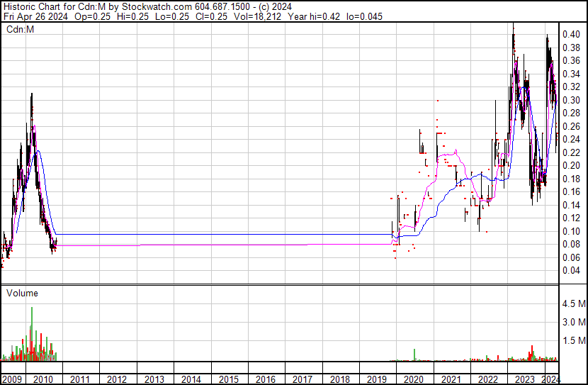Click the 3.0 M volume axis label
This screenshot has width=588, height=385.
(x=573, y=323)
